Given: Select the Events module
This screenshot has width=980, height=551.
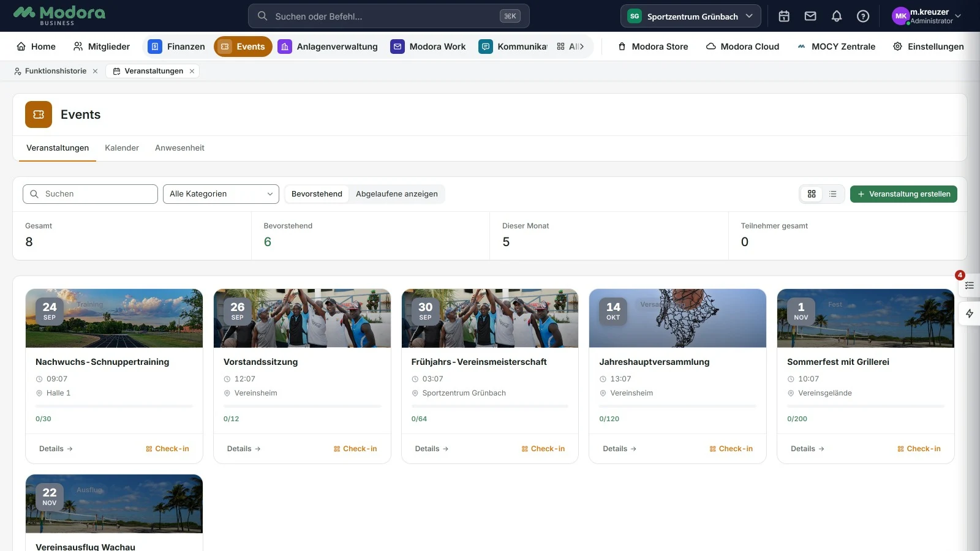Looking at the screenshot, I should (x=243, y=47).
